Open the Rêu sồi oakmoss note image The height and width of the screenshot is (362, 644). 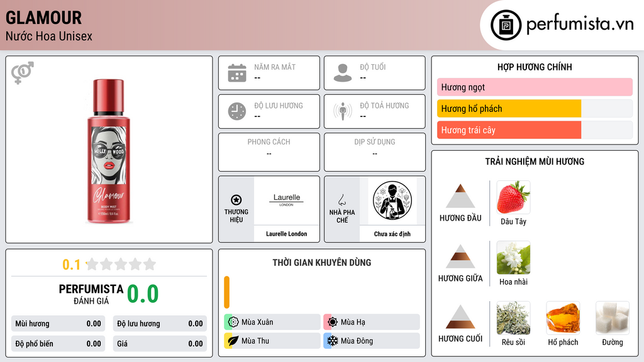(x=513, y=317)
